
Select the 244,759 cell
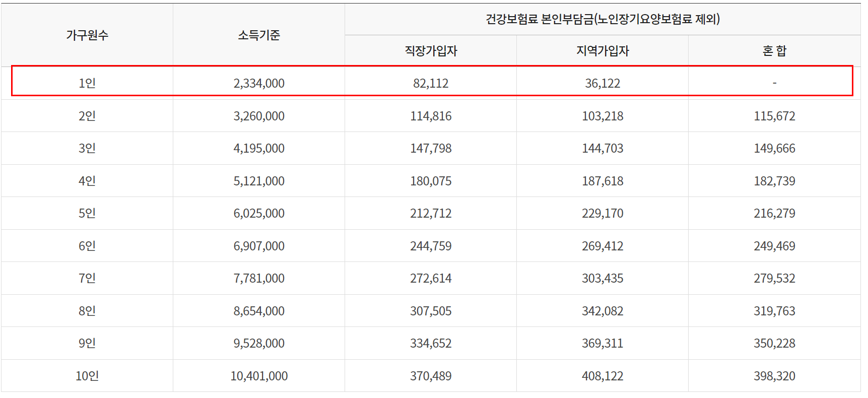pos(431,246)
